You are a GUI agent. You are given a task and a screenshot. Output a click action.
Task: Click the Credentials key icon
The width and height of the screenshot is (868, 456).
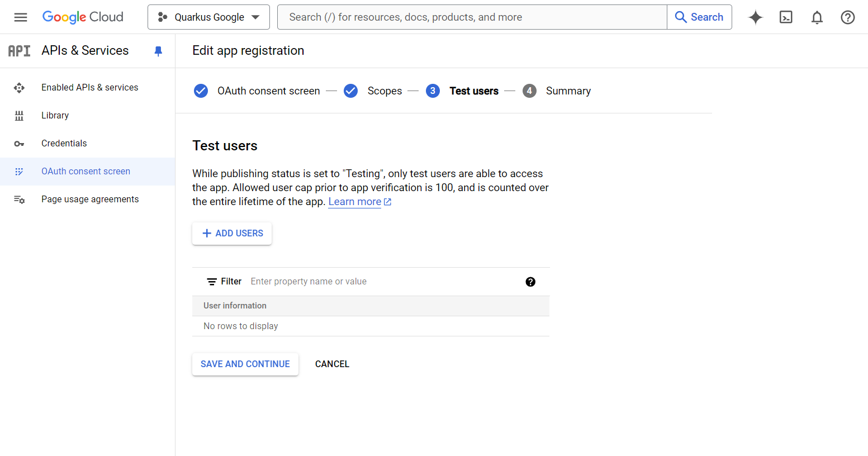(19, 144)
